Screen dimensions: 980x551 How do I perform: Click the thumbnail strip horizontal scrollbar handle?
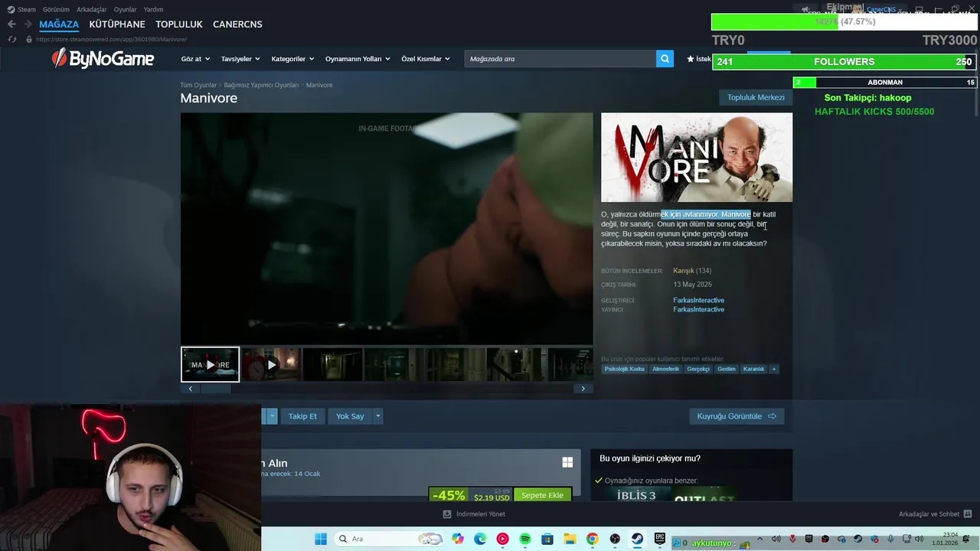pyautogui.click(x=215, y=389)
